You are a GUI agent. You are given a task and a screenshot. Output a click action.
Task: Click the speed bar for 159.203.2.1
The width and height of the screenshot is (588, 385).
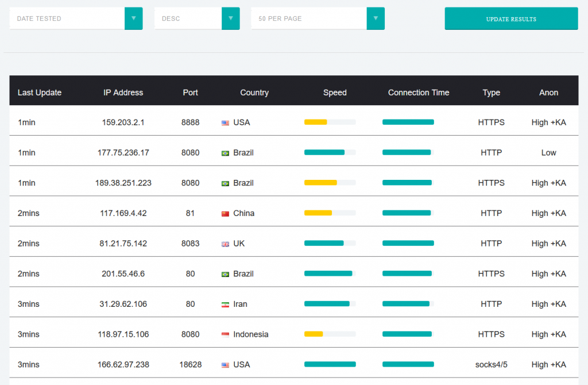(330, 122)
